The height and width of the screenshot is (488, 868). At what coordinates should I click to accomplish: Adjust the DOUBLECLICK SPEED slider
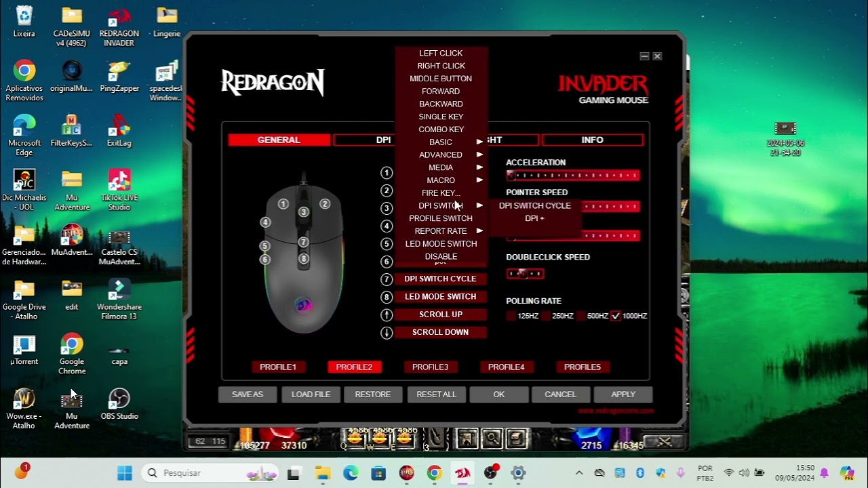[x=525, y=274]
